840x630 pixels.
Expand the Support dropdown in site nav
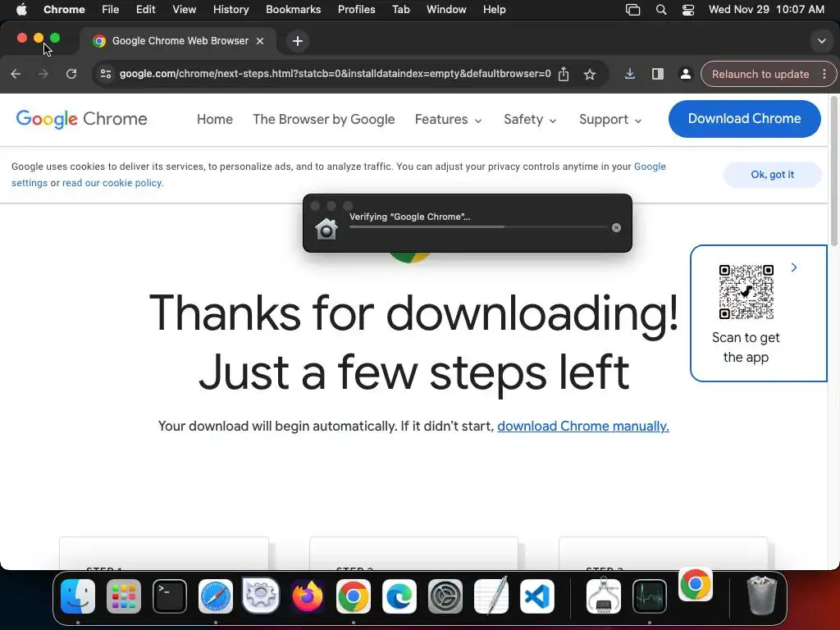coord(610,120)
